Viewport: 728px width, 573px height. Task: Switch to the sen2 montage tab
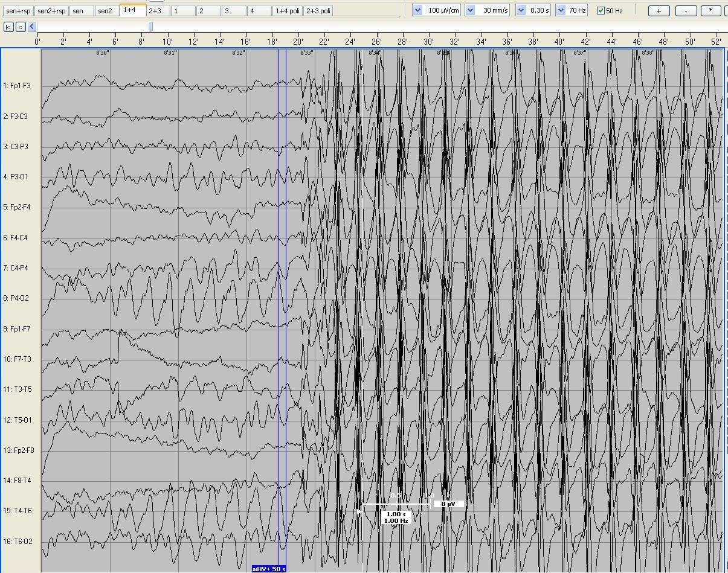coord(105,11)
